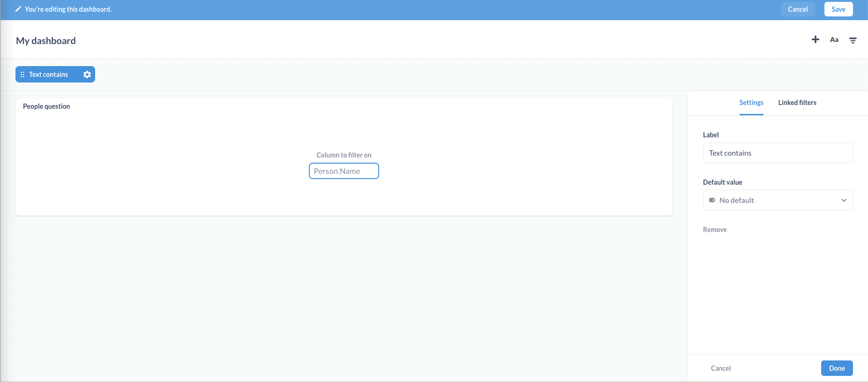Remove the filter via the Remove link
The image size is (868, 382).
(x=715, y=230)
